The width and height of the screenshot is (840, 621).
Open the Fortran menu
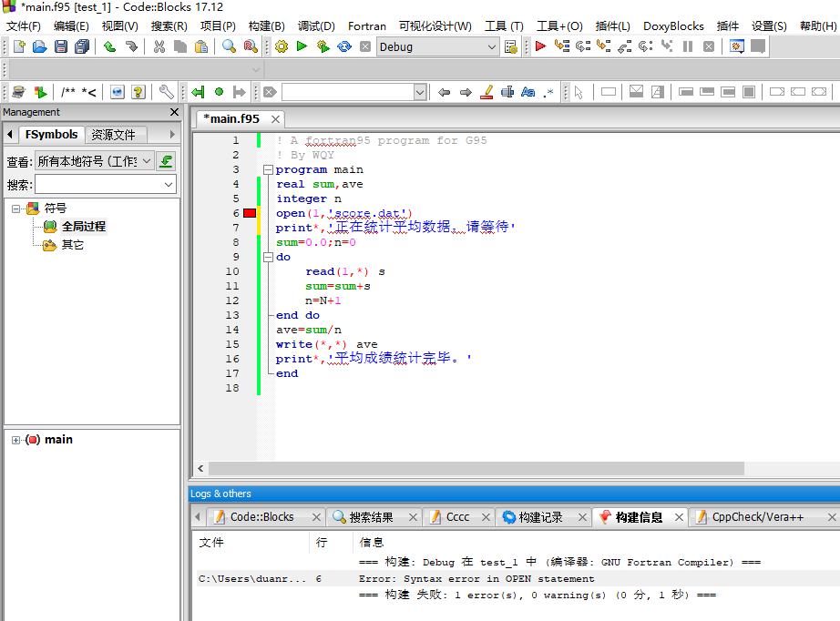[367, 26]
